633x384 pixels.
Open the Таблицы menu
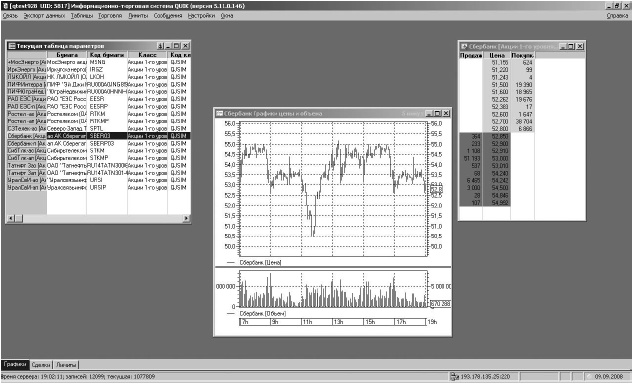tap(82, 16)
